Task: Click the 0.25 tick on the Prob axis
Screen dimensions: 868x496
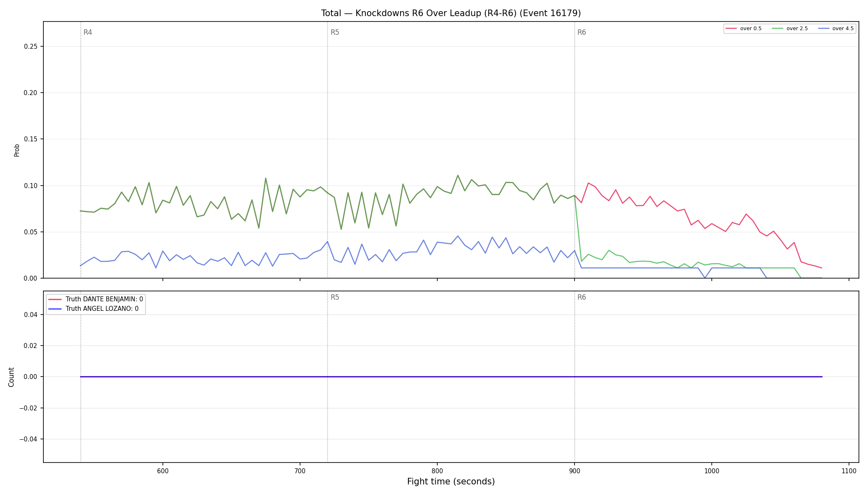Action: [x=31, y=46]
